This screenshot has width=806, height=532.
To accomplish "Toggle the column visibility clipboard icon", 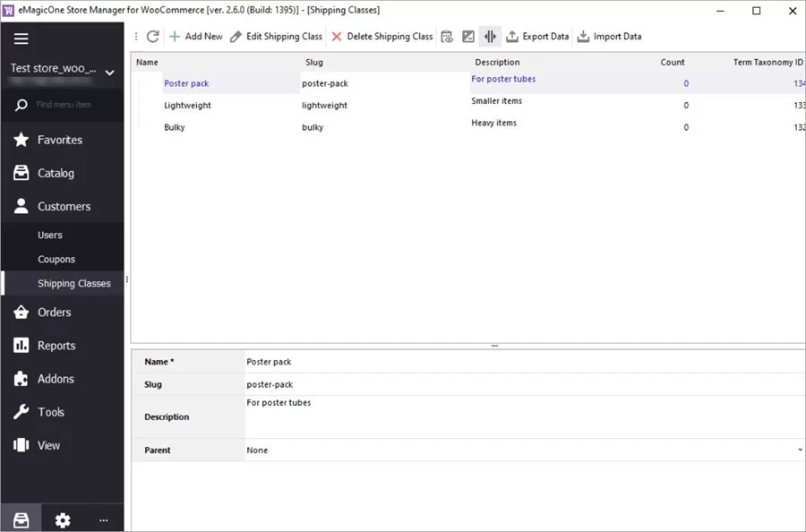I will pos(448,36).
